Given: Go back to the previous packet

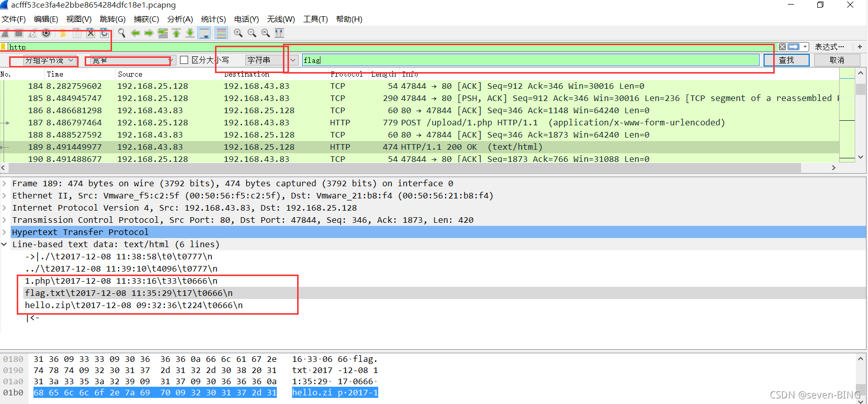Looking at the screenshot, I should (x=135, y=33).
